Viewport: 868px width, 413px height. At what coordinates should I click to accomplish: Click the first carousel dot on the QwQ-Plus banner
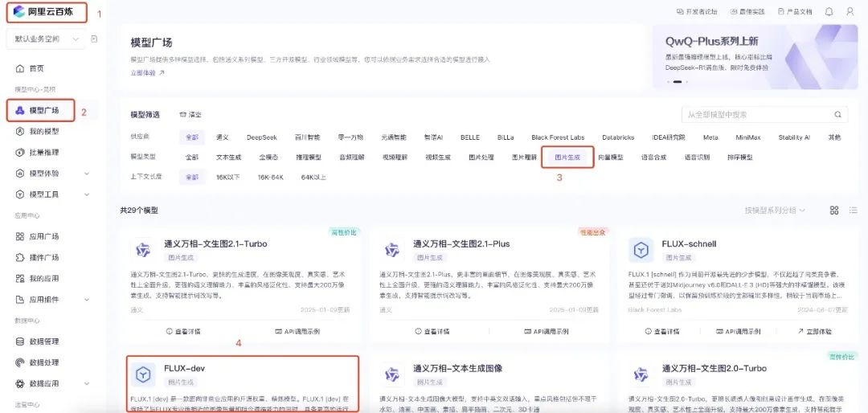pyautogui.click(x=668, y=82)
